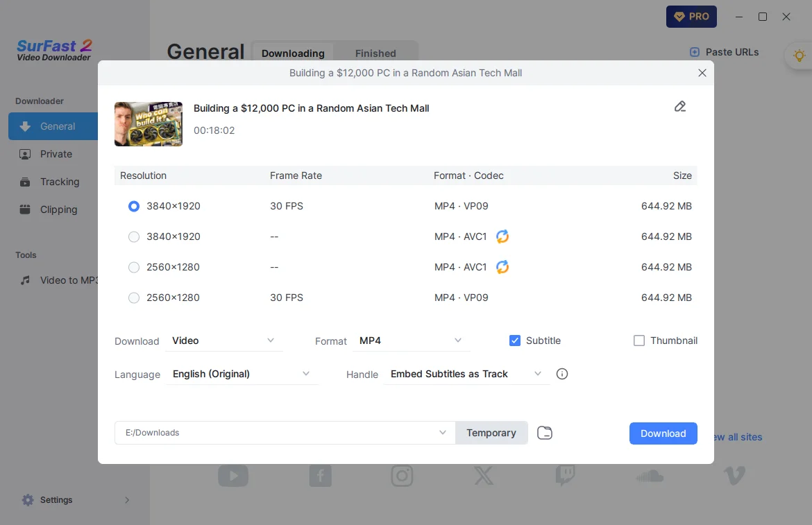Open the view all sites link
The image size is (812, 525).
[738, 437]
